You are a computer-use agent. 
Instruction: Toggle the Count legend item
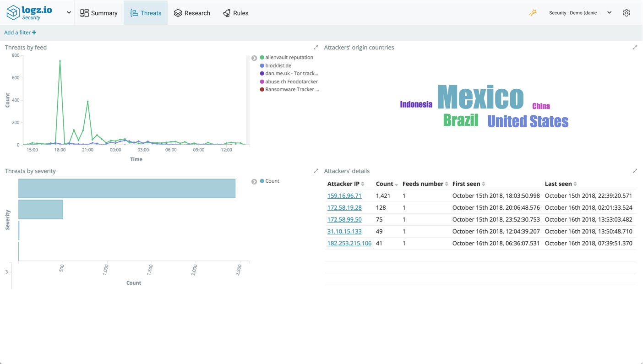[x=269, y=181]
